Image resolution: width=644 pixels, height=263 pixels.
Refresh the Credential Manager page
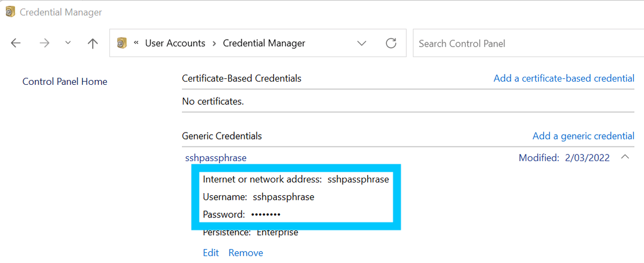[391, 43]
